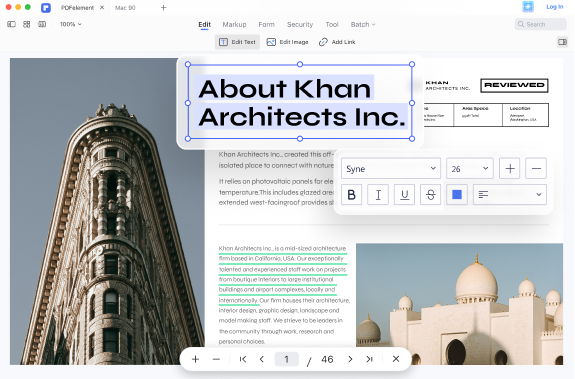
Task: Choose the Add Link tool
Action: [337, 42]
